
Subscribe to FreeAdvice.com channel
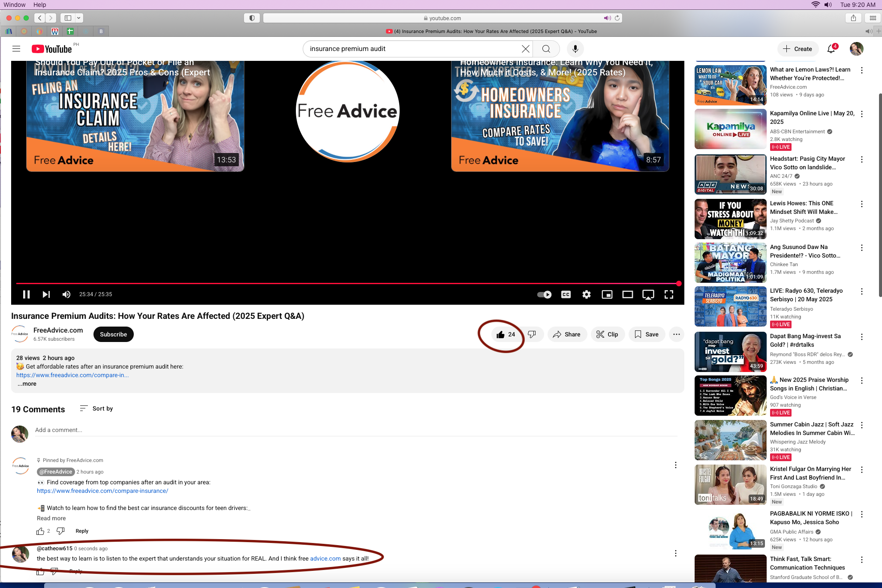114,334
